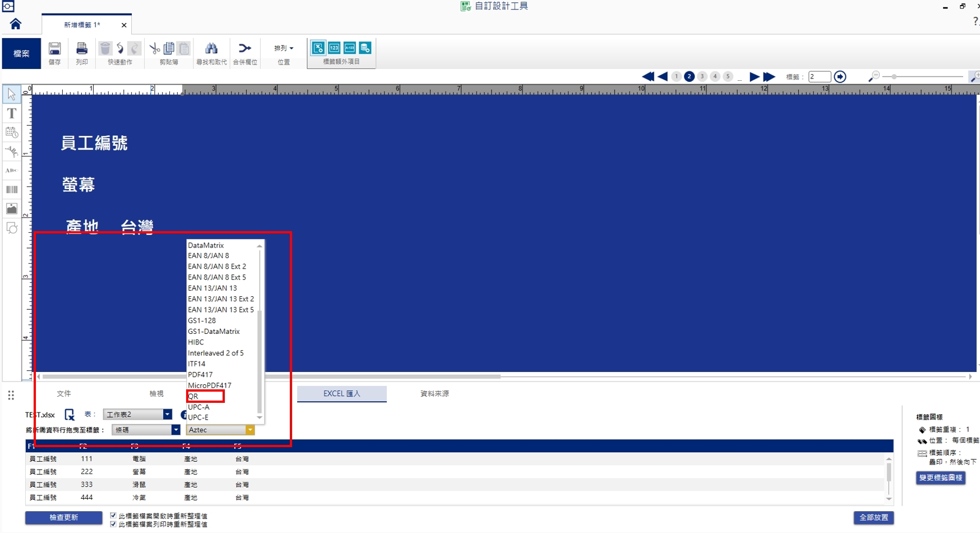Image resolution: width=980 pixels, height=533 pixels.
Task: Go to previous label arrow
Action: [x=663, y=76]
